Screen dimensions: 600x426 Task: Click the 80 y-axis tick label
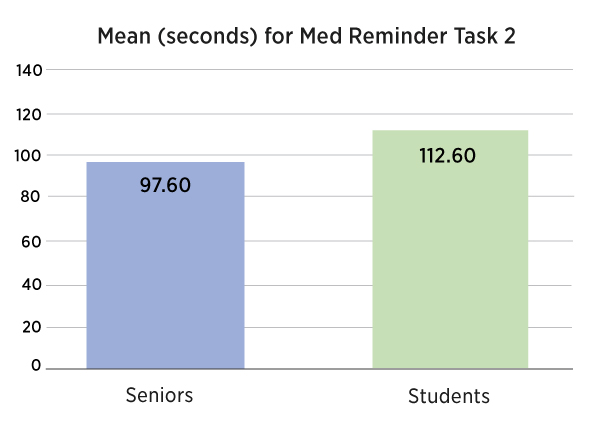32,198
